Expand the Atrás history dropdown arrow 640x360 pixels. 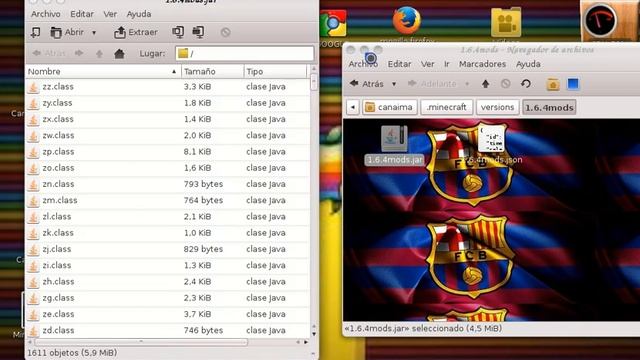click(x=394, y=84)
